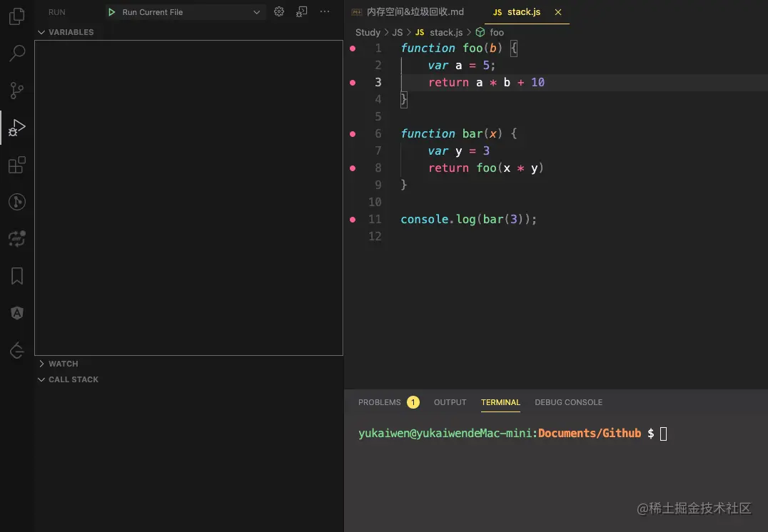Open launch.json with the gear icon
768x532 pixels.
click(x=278, y=11)
